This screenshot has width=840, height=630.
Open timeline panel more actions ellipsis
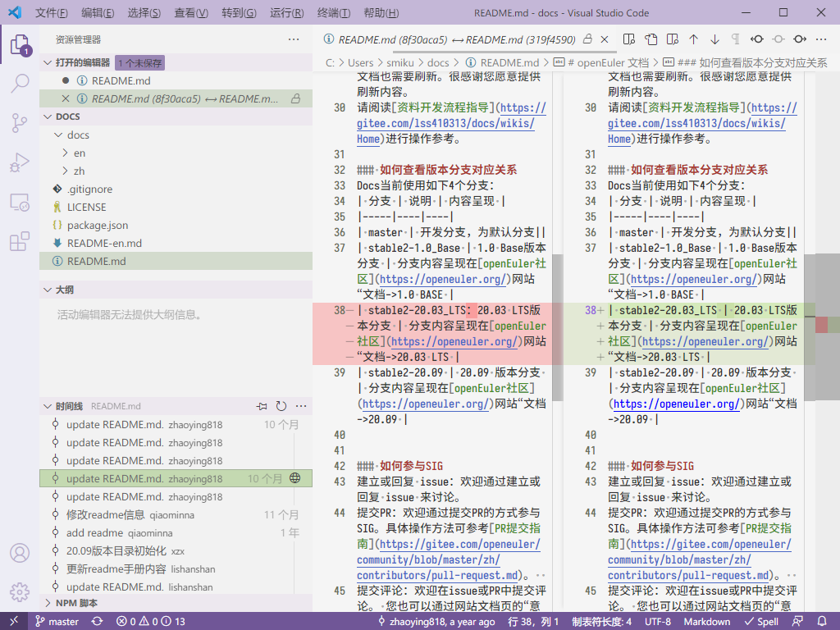301,406
